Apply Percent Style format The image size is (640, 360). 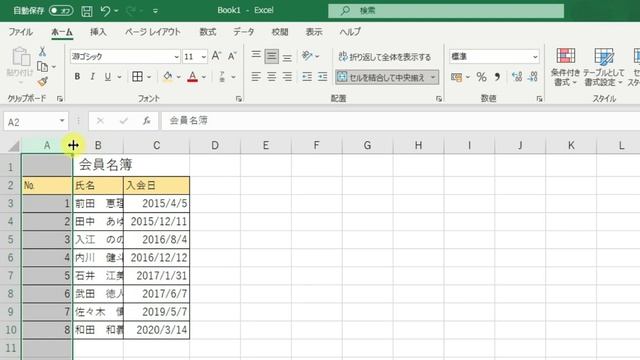click(x=482, y=77)
